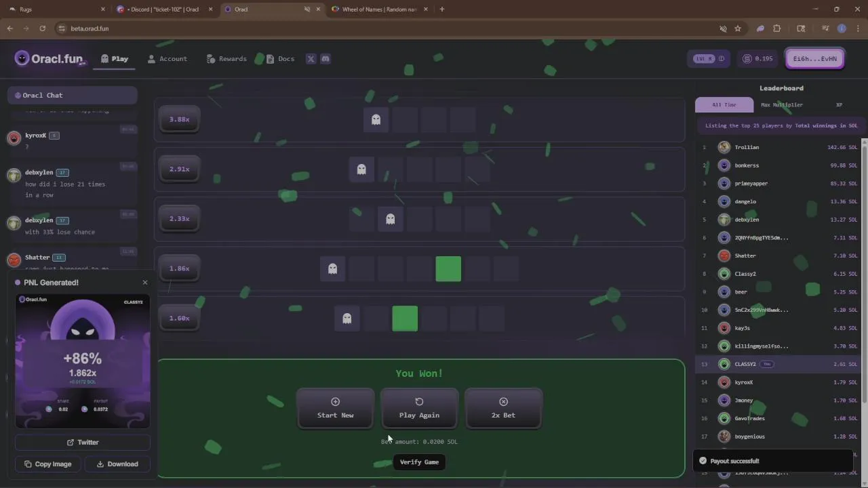Open the Discord icon in navbar
This screenshot has width=868, height=488.
point(325,59)
